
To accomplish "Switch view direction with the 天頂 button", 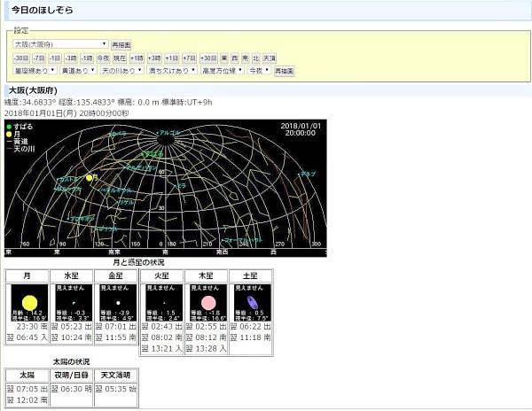I will (x=270, y=58).
